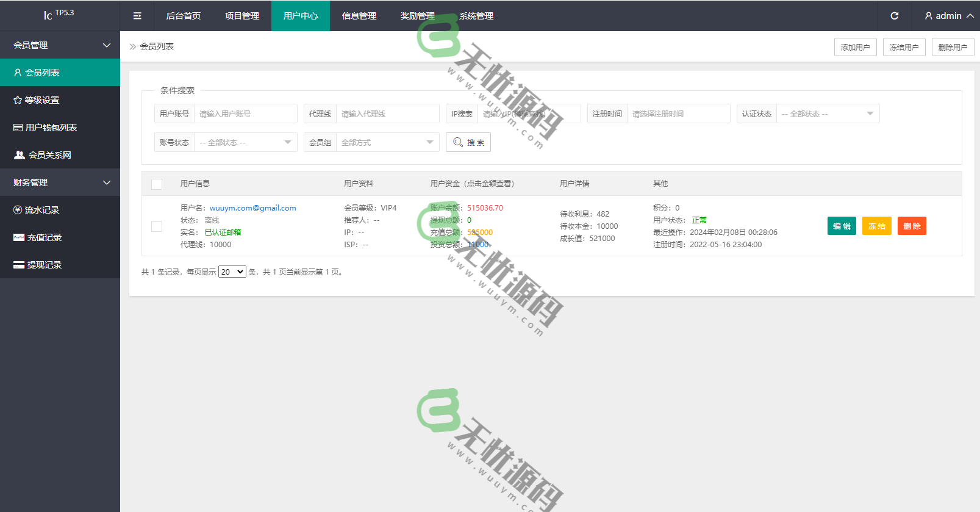The width and height of the screenshot is (980, 512).
Task: Click the 待收本金 10000 text
Action: click(589, 226)
